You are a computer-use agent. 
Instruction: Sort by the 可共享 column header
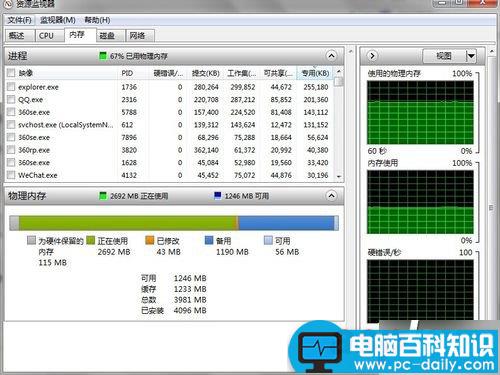tap(278, 73)
